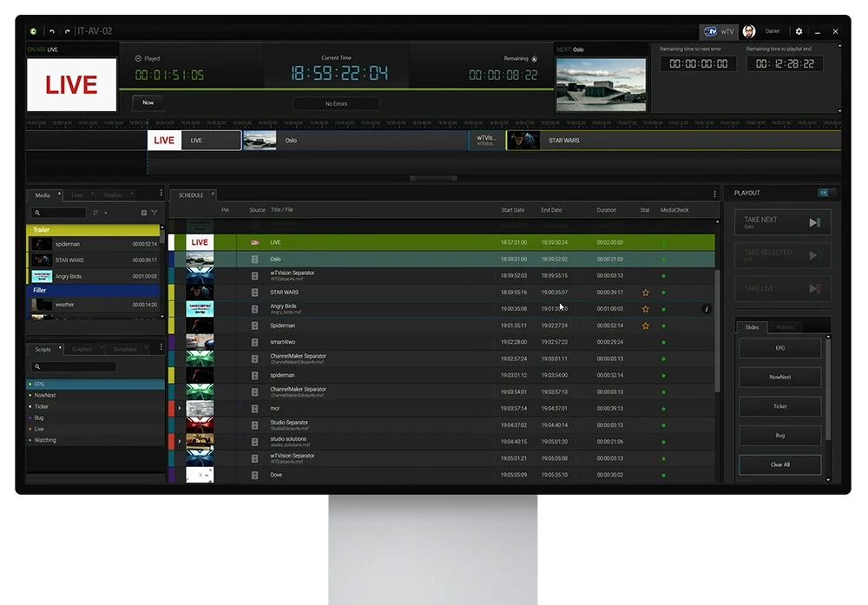This screenshot has width=868, height=605.
Task: Click the Schedule list vertical scrollbar
Action: click(718, 331)
